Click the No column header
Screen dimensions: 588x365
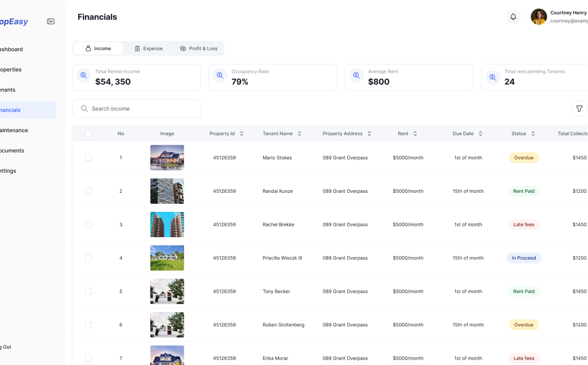coord(121,134)
